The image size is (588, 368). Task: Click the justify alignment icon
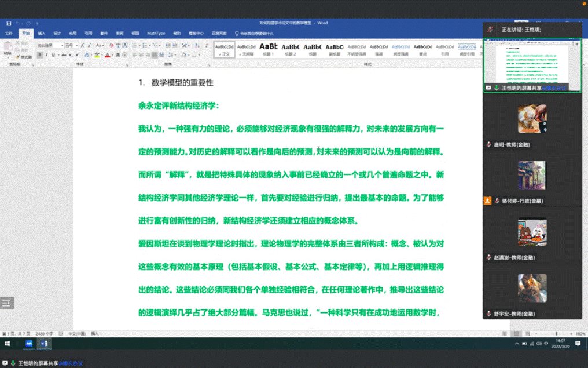tap(155, 55)
